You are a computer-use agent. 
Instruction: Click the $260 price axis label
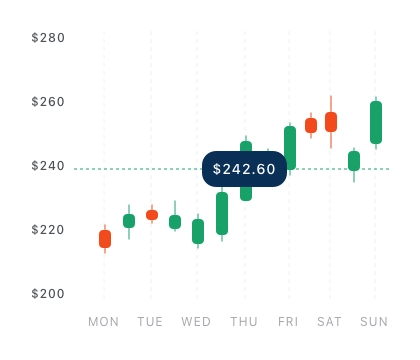48,102
